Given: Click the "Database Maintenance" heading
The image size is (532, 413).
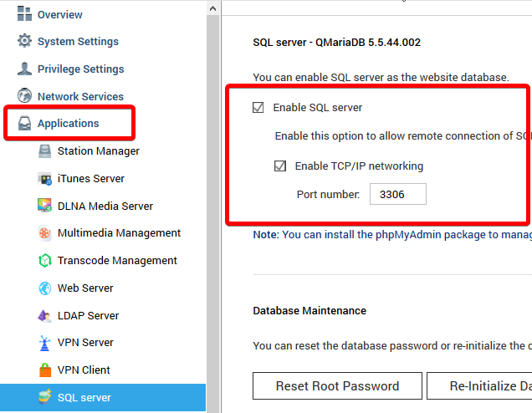Looking at the screenshot, I should pyautogui.click(x=309, y=311).
